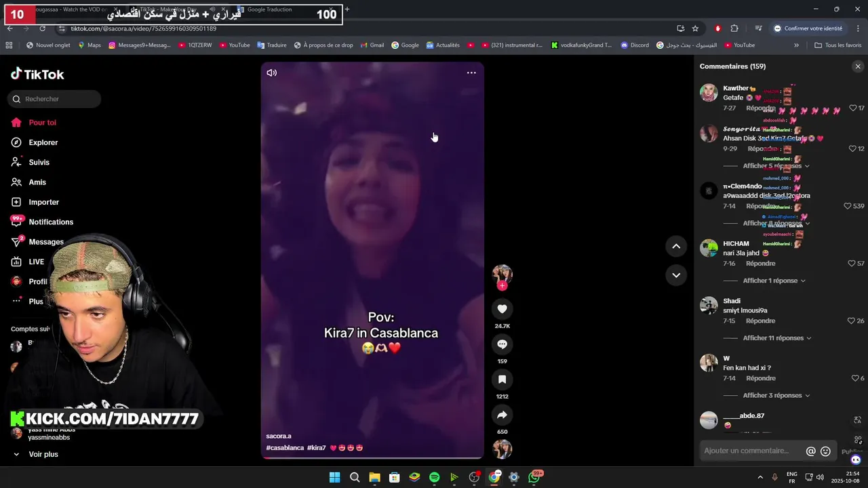Open Kawther's profile picture
Image resolution: width=868 pixels, height=488 pixels.
pyautogui.click(x=709, y=93)
